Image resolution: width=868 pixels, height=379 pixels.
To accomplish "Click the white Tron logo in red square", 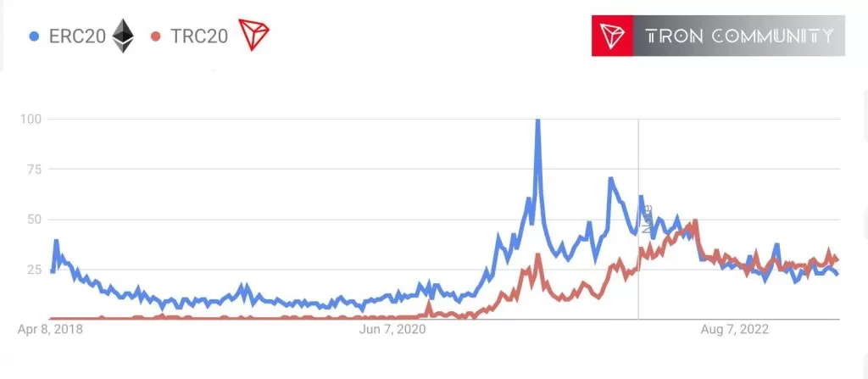I will (x=612, y=36).
